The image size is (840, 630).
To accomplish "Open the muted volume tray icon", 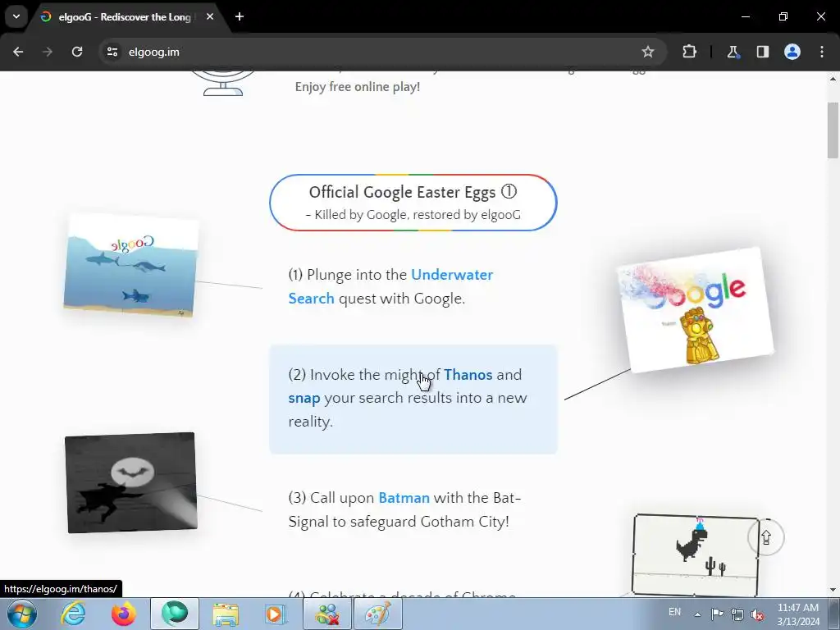I will [757, 614].
